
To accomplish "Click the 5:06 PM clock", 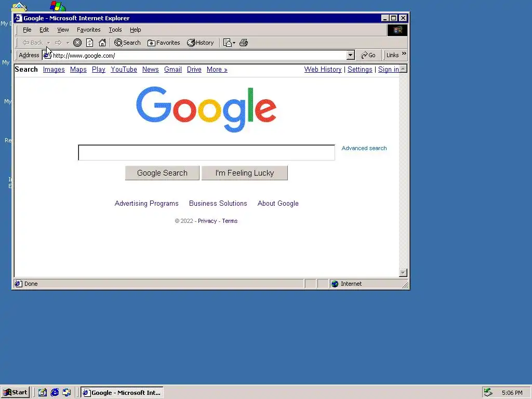I will coord(512,393).
